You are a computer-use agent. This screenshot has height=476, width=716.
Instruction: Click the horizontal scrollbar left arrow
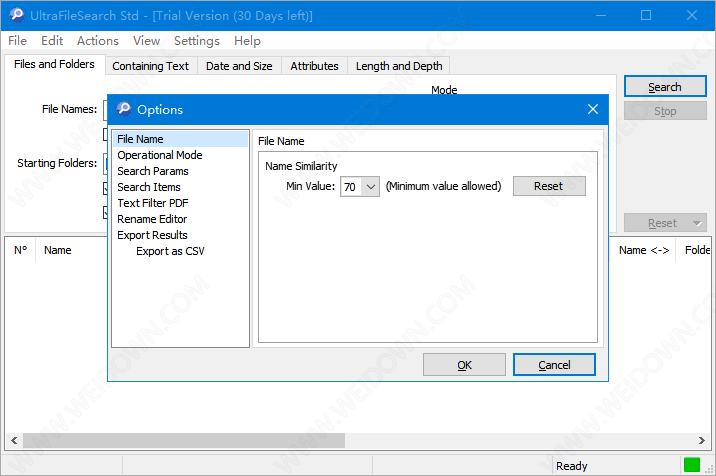(x=14, y=440)
